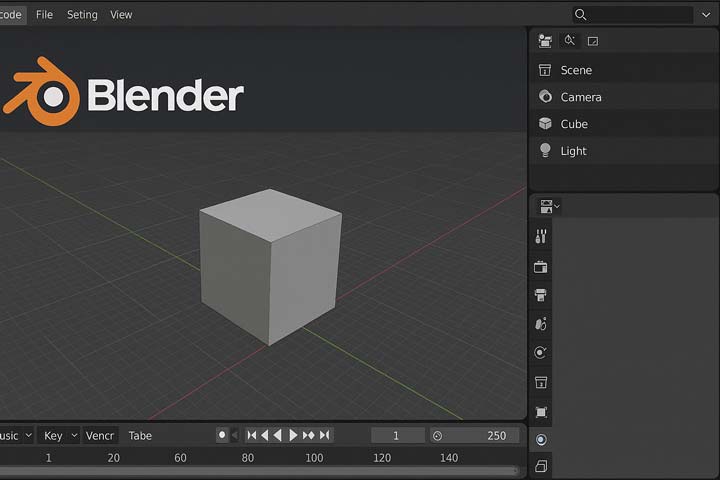This screenshot has height=480, width=720.
Task: Click the magnifier icon in the top search box
Action: [580, 15]
